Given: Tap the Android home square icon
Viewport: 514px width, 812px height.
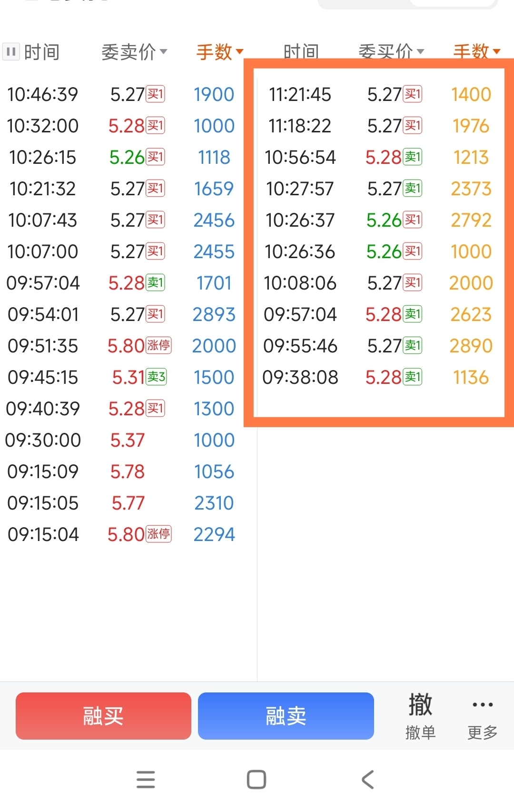Looking at the screenshot, I should tap(257, 780).
